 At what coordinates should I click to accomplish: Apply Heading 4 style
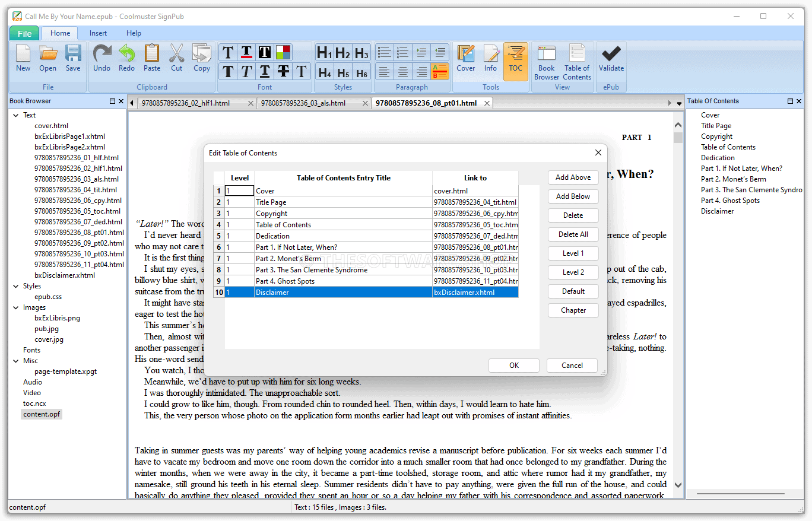click(x=324, y=72)
